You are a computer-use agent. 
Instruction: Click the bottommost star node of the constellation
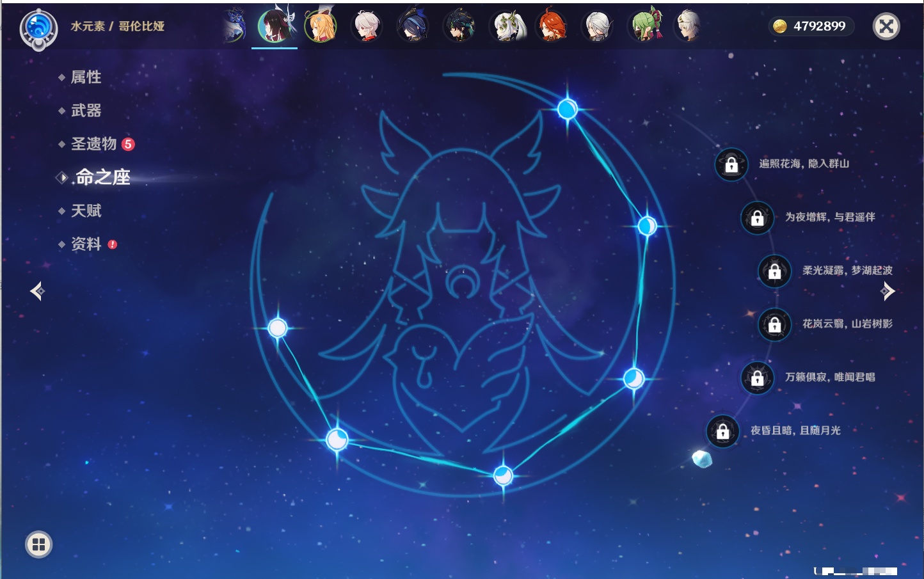(503, 475)
